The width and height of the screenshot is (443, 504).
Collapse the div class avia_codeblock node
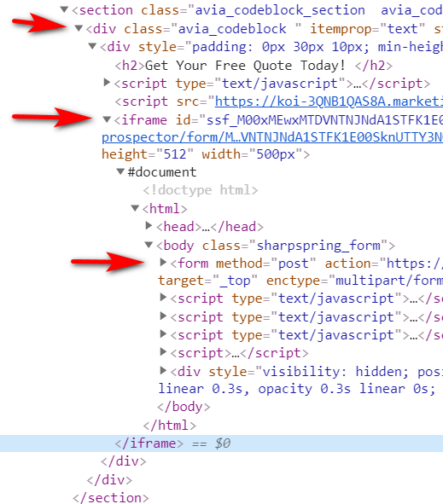(x=79, y=28)
